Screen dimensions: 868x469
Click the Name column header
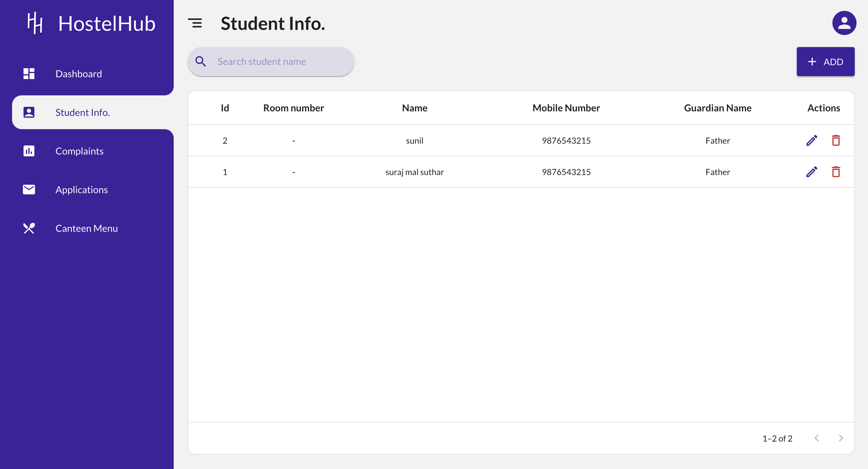[x=414, y=108]
